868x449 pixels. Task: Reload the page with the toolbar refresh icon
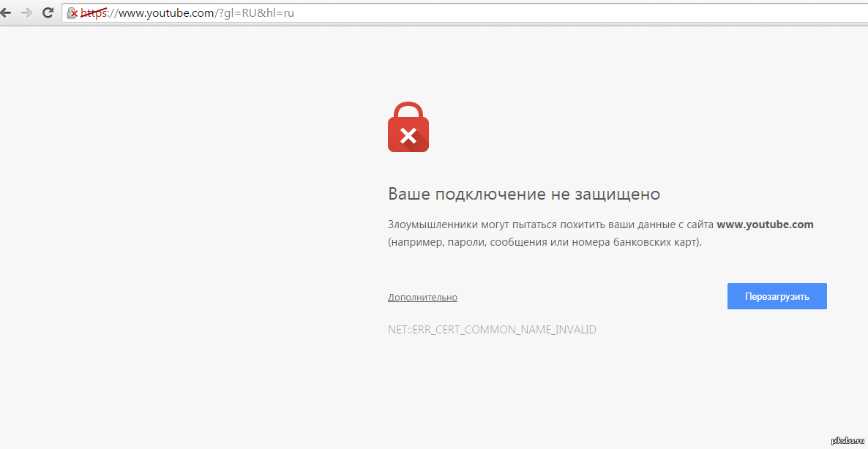(48, 12)
